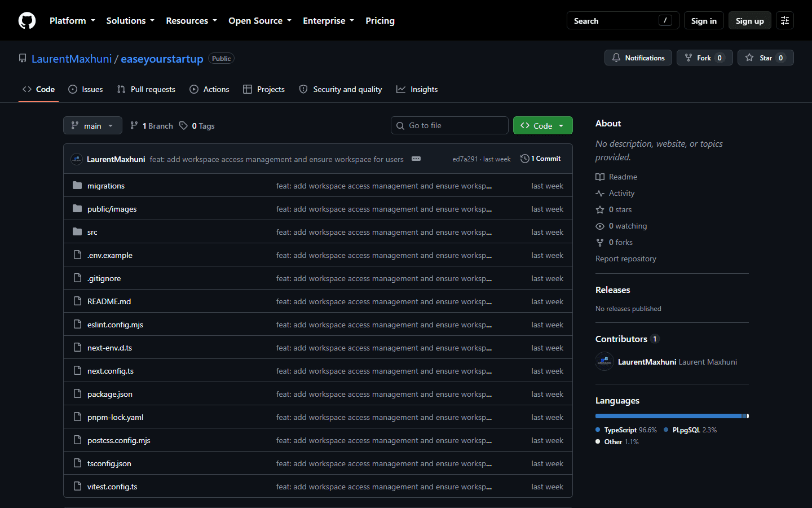Click the star icon next to 0 stars
812x508 pixels.
600,209
